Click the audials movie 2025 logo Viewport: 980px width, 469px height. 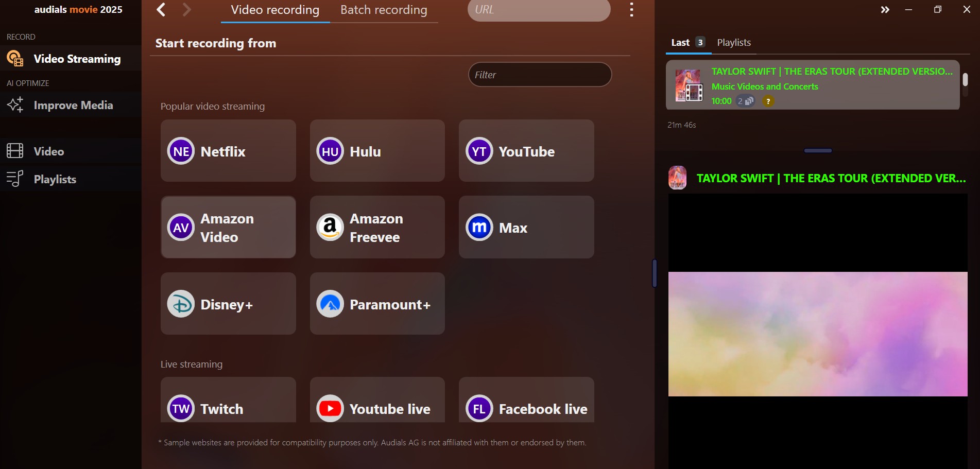pos(78,9)
